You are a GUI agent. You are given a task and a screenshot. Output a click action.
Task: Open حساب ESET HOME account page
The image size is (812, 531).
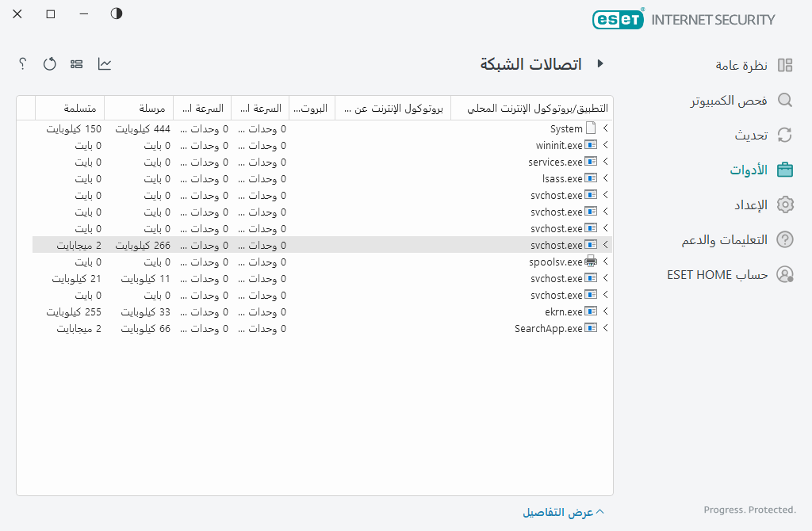pyautogui.click(x=784, y=274)
